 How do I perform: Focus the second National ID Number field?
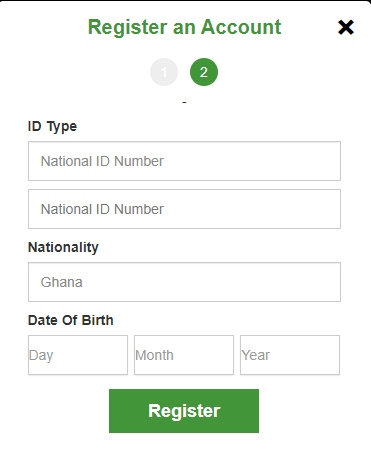pyautogui.click(x=184, y=209)
